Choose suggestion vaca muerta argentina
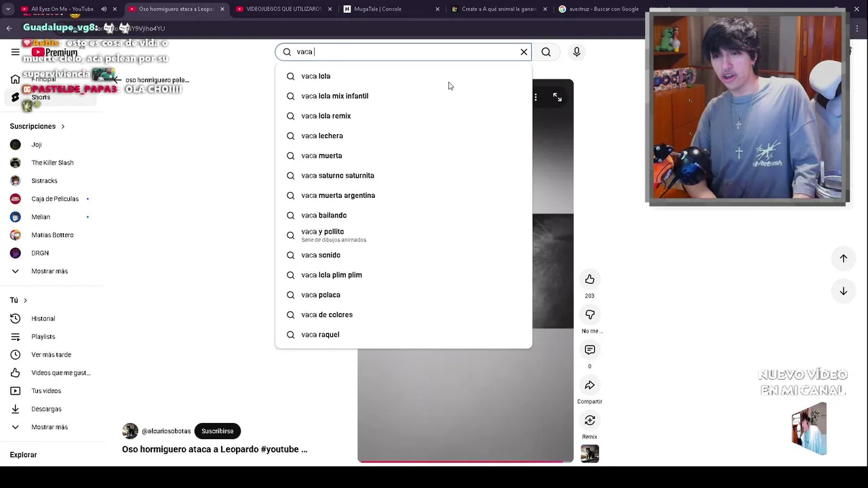 (403, 195)
